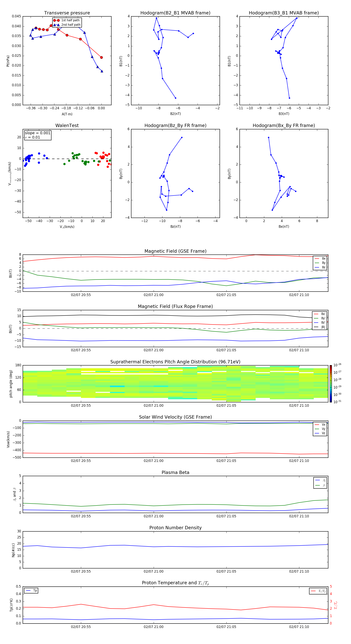Select the "r = 0.01" annotation text
The width and height of the screenshot is (351, 644).
(x=33, y=137)
